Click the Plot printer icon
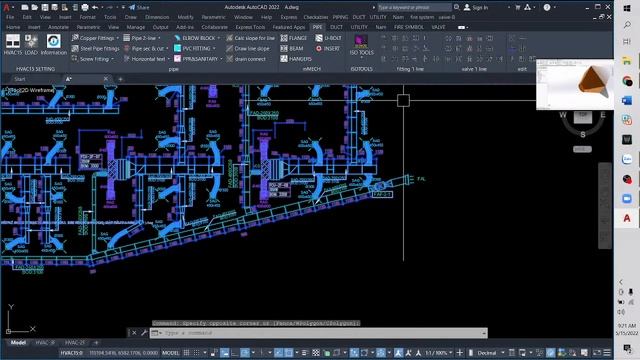 pyautogui.click(x=84, y=7)
